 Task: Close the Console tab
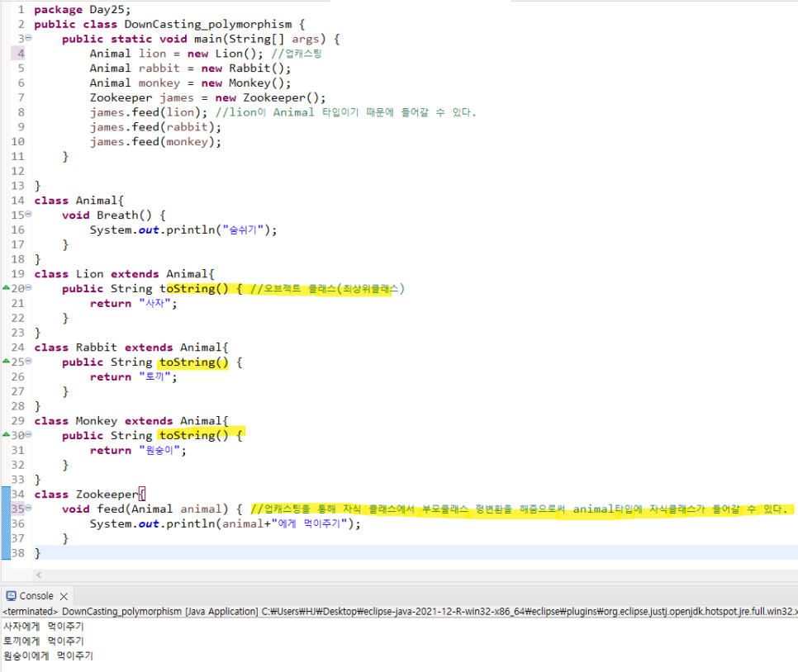pos(64,596)
